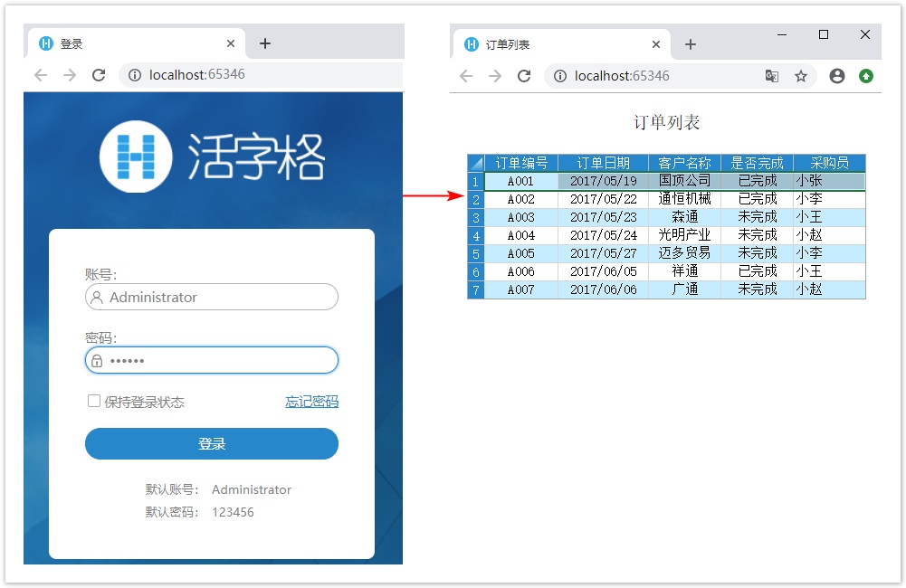Click site info icon in login window
906x588 pixels.
point(135,75)
